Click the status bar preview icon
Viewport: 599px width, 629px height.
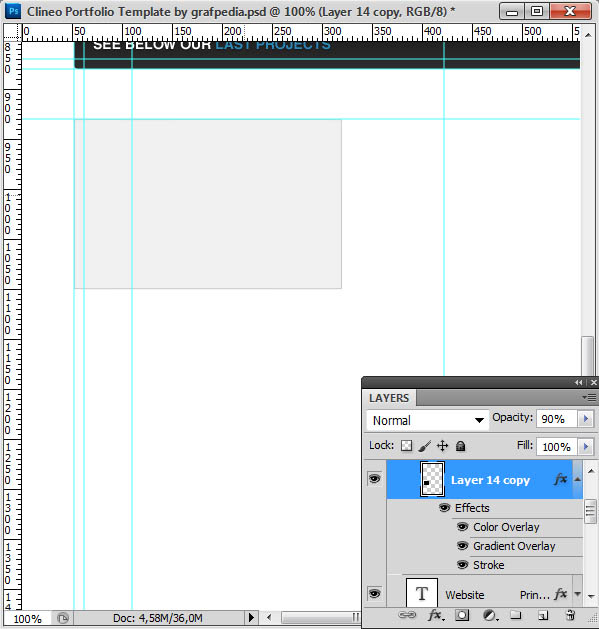coord(63,618)
